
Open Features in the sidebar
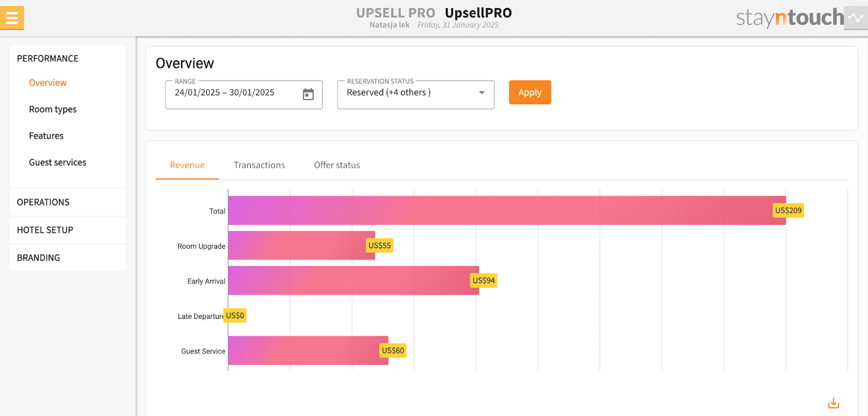pos(46,136)
